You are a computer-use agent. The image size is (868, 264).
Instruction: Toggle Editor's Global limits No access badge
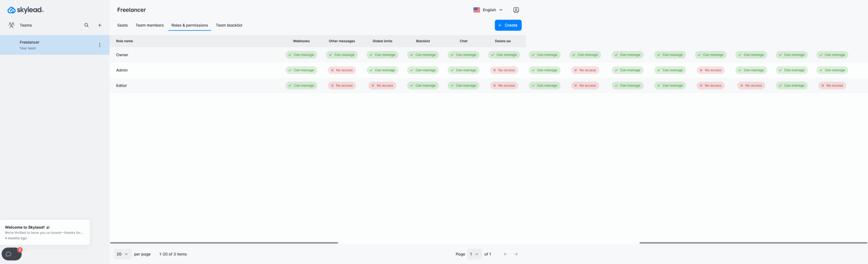click(382, 86)
